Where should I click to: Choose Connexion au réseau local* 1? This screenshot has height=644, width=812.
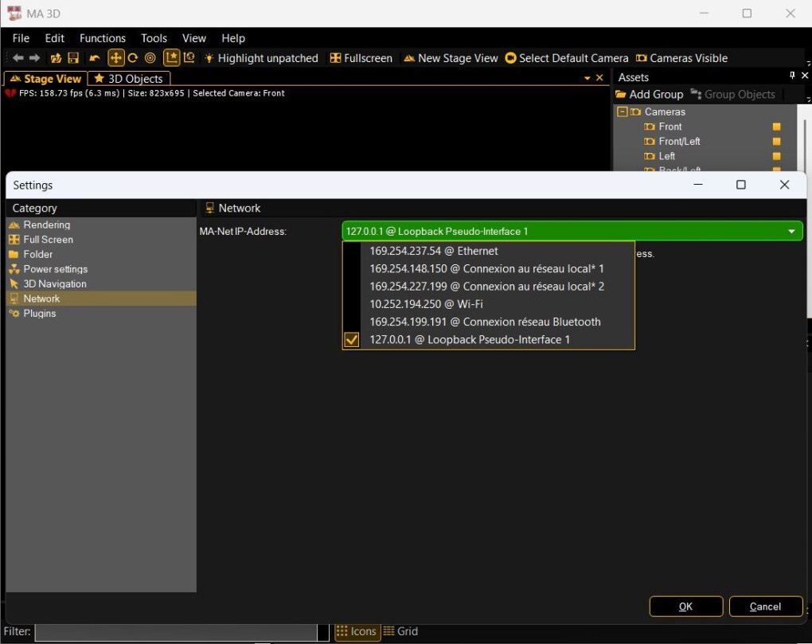click(488, 269)
